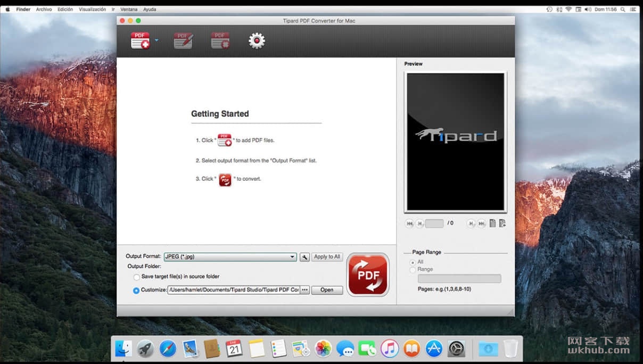
Task: Open Reminders in the Dock
Action: (x=278, y=349)
